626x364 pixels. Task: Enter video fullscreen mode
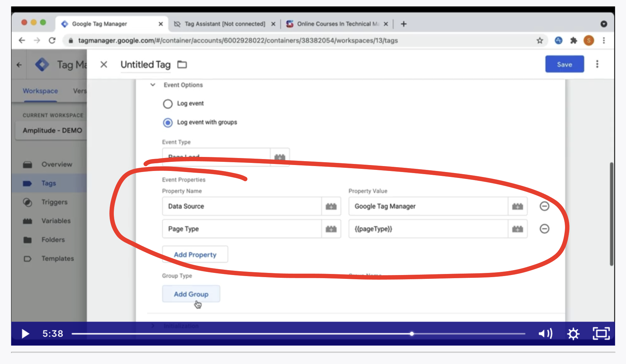tap(601, 334)
